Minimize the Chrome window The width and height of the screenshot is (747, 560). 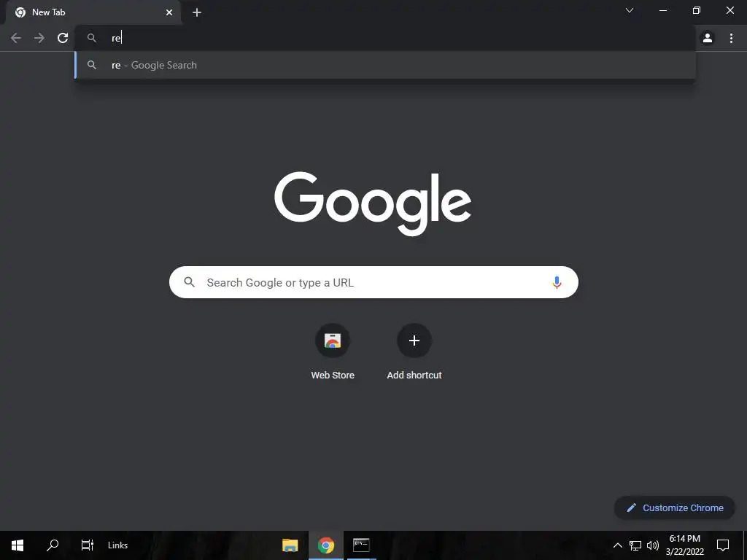pyautogui.click(x=662, y=10)
